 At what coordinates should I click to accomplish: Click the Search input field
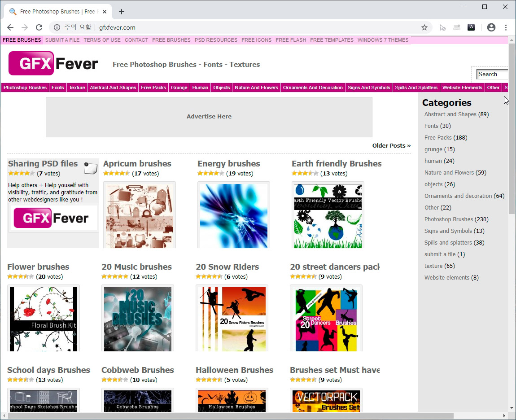coord(492,74)
